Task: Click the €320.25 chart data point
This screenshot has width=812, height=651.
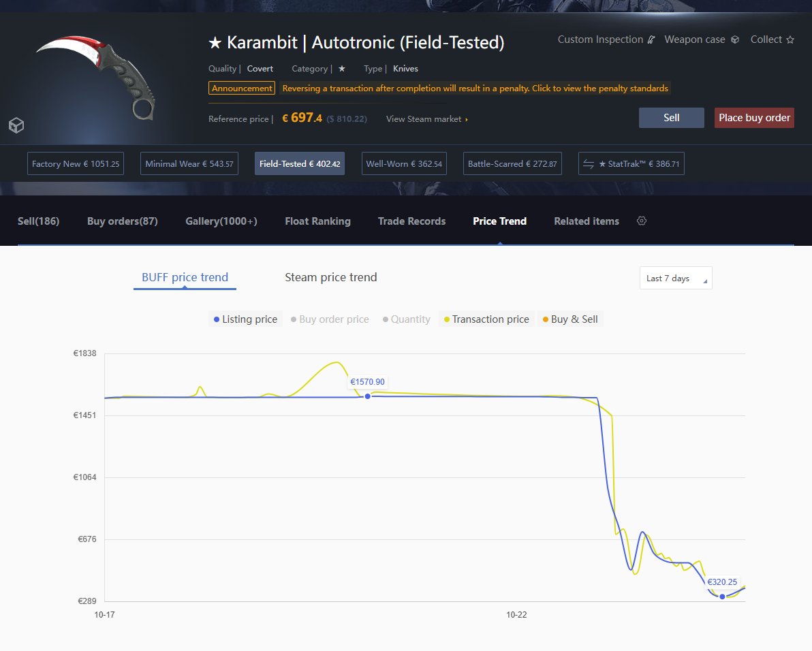Action: pos(722,597)
